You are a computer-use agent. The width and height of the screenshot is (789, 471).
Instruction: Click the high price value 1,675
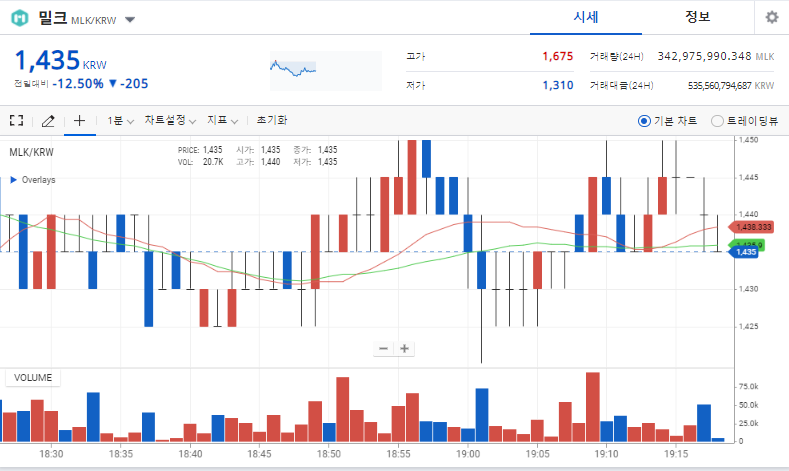(558, 56)
